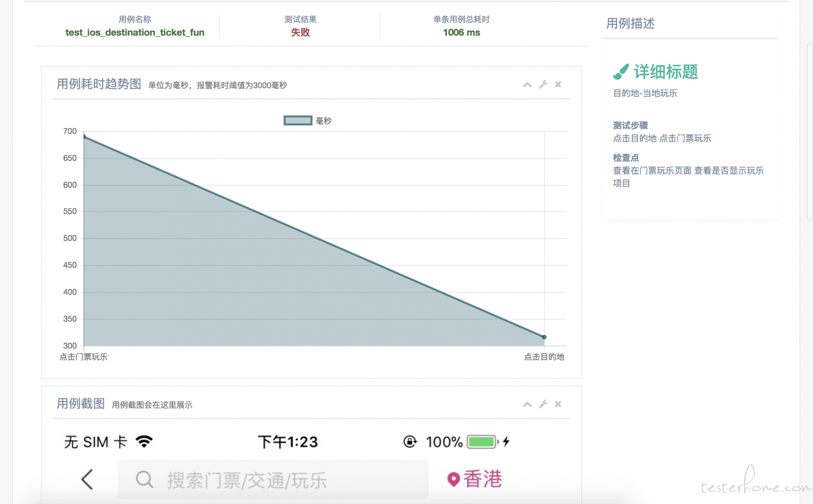Select the 点击目的地 data point on chart
Image resolution: width=813 pixels, height=504 pixels.
(544, 337)
